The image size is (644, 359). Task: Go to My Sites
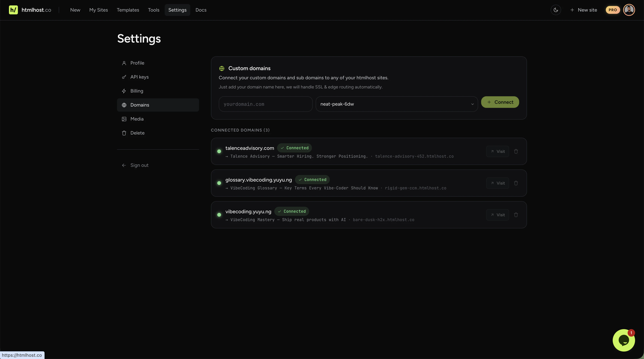click(x=99, y=10)
